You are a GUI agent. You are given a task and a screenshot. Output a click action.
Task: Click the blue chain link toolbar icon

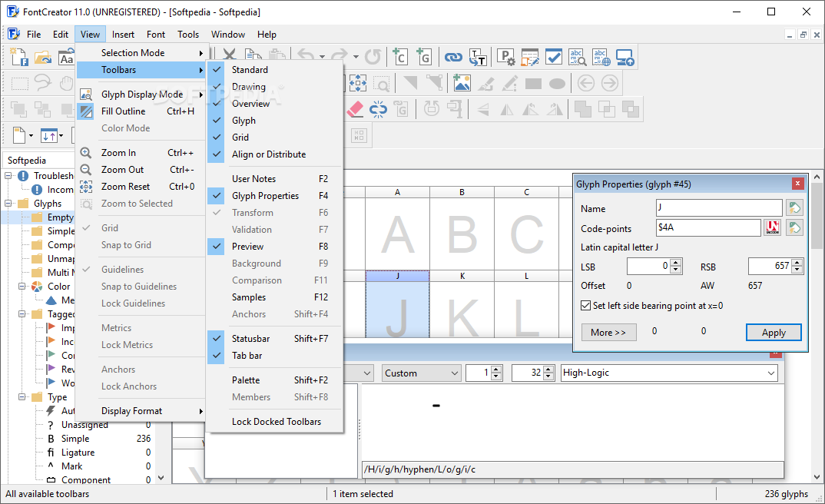tap(453, 57)
